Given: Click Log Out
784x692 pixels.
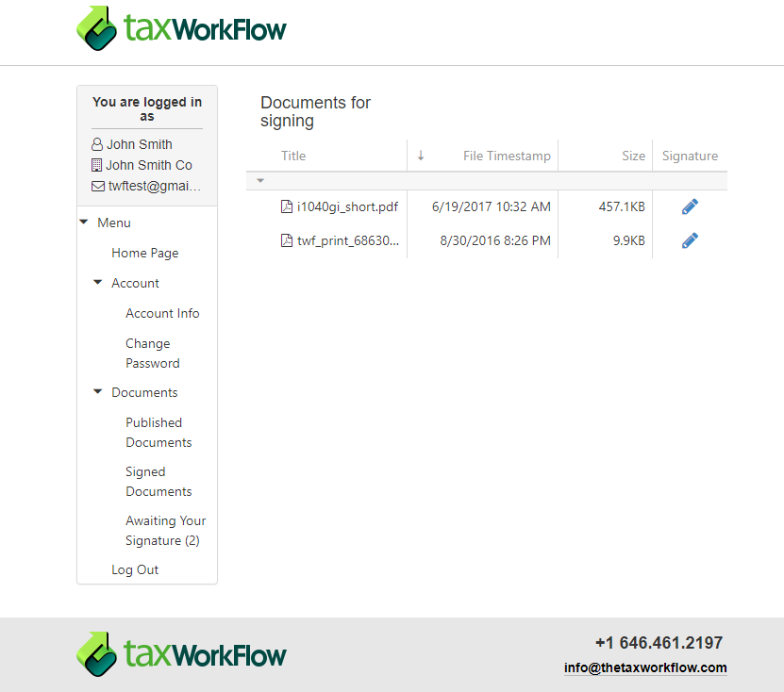Looking at the screenshot, I should 135,569.
